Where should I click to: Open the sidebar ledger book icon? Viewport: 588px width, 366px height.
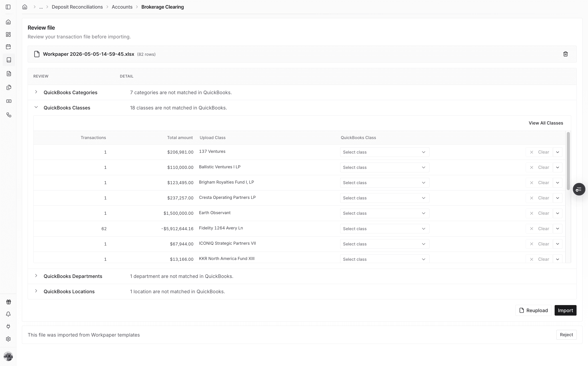9,60
